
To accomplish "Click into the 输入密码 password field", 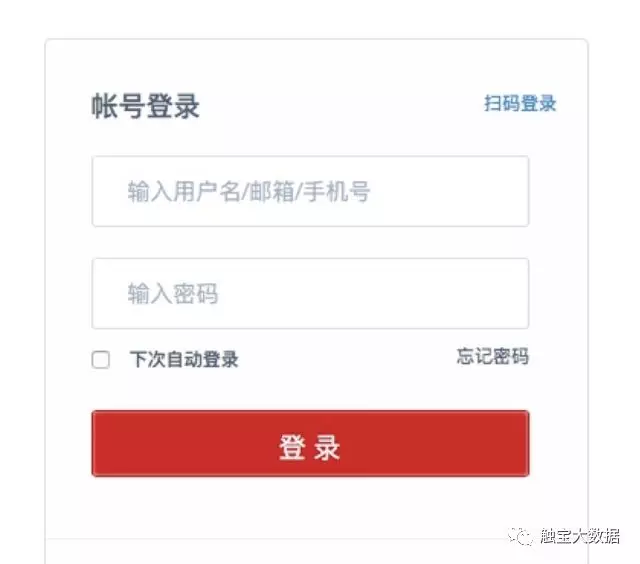I will click(x=310, y=294).
